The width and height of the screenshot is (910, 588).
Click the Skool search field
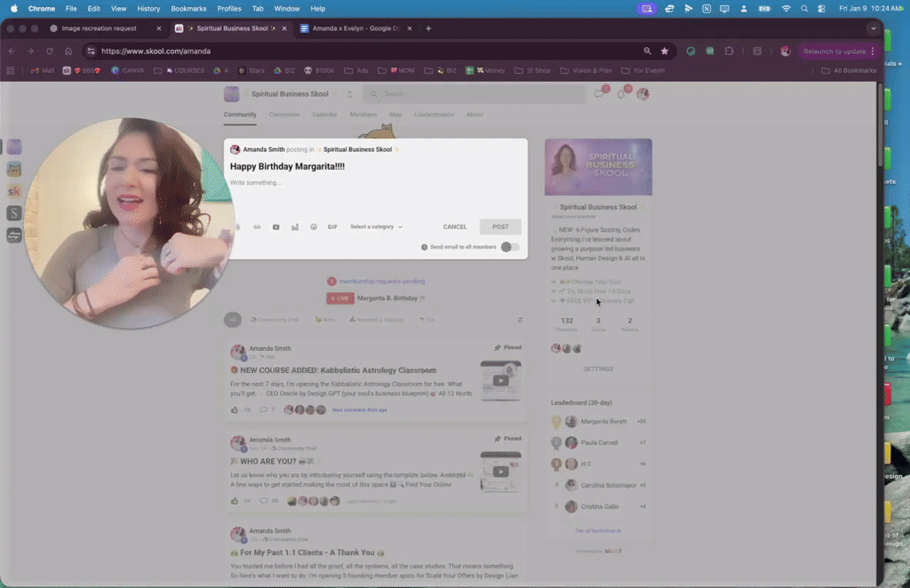[x=475, y=94]
